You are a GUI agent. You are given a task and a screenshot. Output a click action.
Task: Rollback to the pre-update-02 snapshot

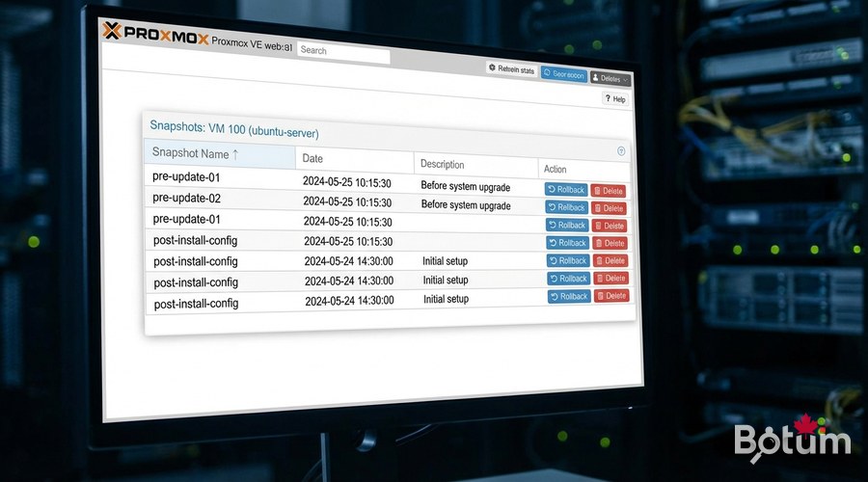tap(567, 207)
